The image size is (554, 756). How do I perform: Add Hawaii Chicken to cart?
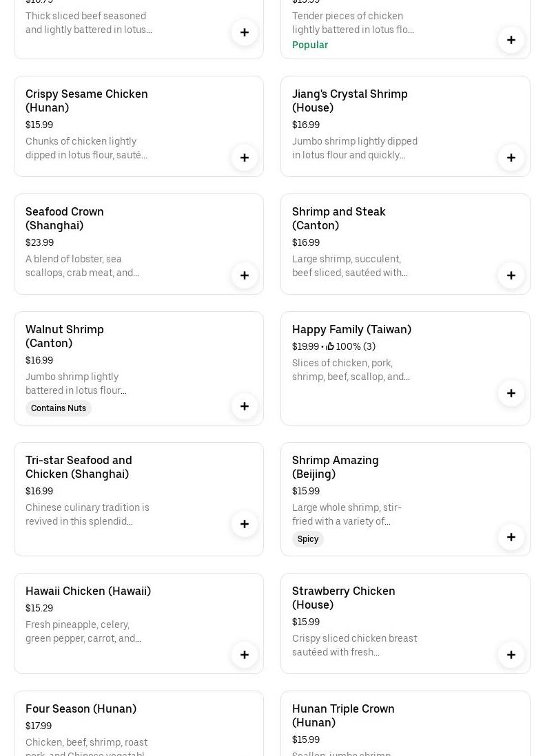click(245, 655)
